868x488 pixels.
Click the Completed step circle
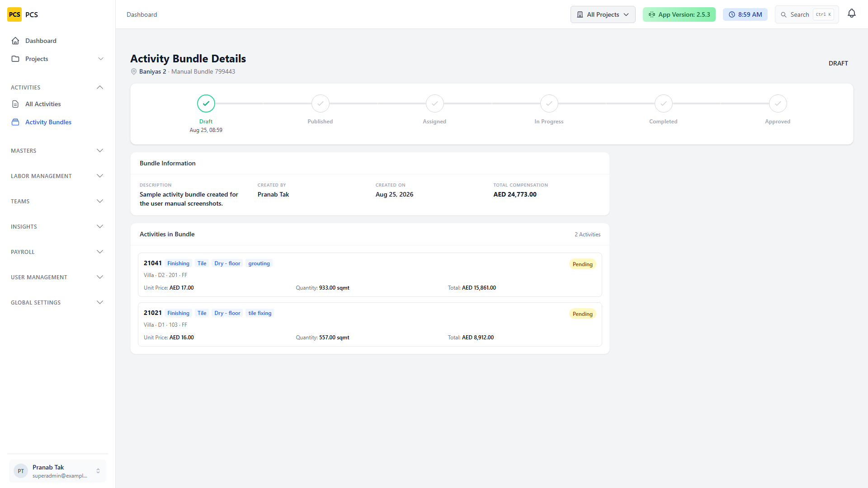coord(663,103)
